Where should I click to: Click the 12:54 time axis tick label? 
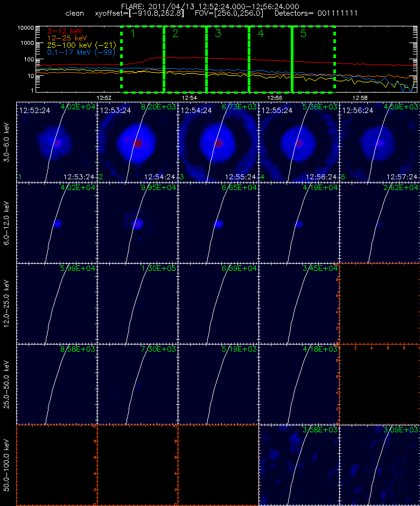pos(190,97)
